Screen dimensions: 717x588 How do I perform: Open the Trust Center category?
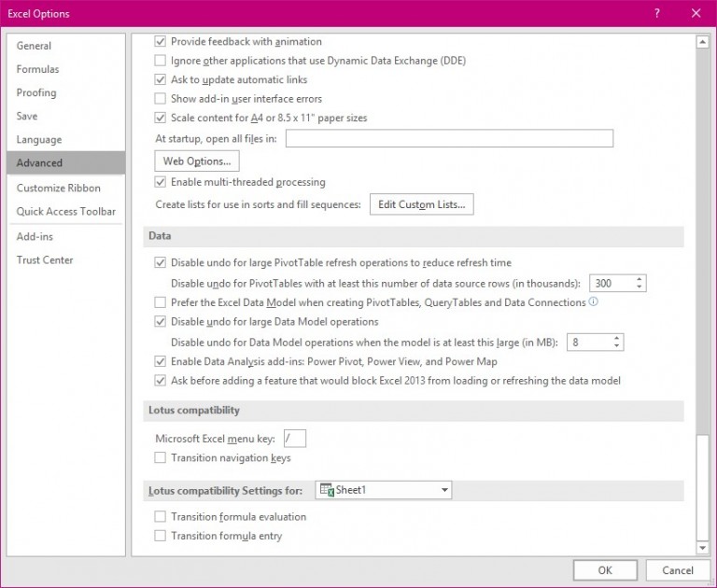(66, 259)
